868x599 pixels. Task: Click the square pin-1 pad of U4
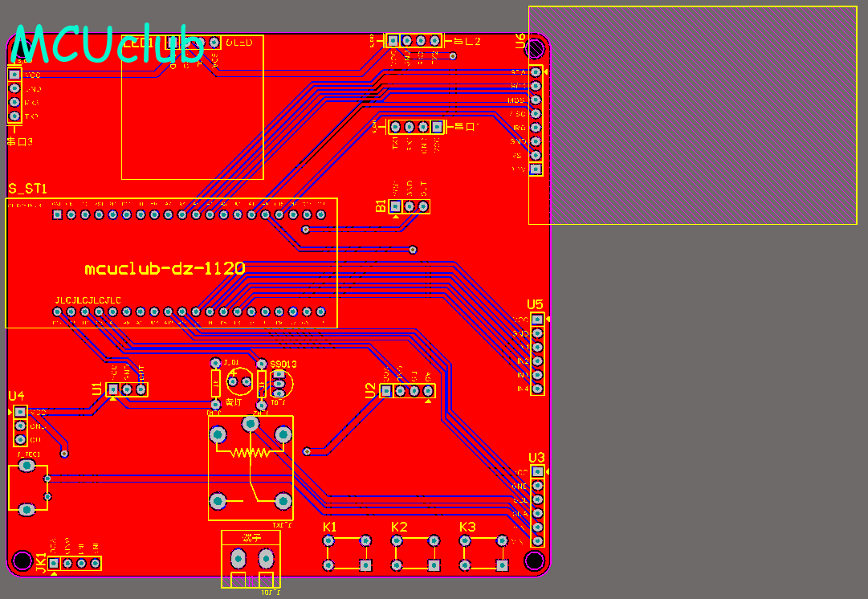point(20,412)
